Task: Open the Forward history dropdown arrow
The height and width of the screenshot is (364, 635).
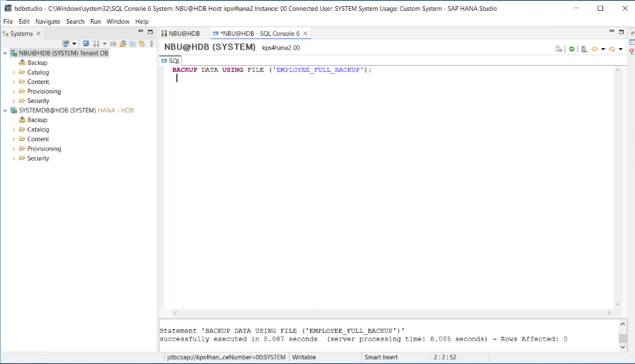Action: (x=621, y=49)
